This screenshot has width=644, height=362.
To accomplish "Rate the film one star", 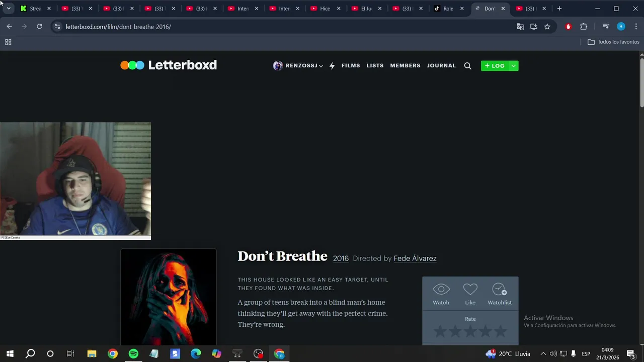I will (x=440, y=331).
